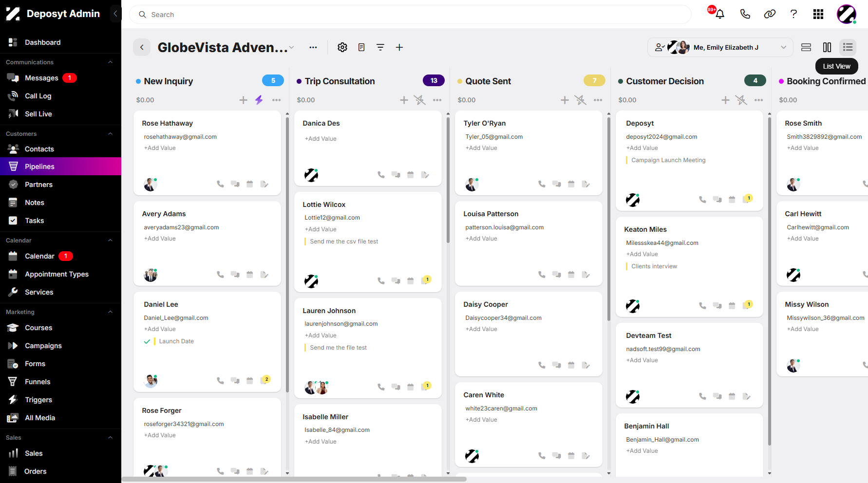The width and height of the screenshot is (868, 483).
Task: Collapse the Customers section
Action: (x=110, y=134)
